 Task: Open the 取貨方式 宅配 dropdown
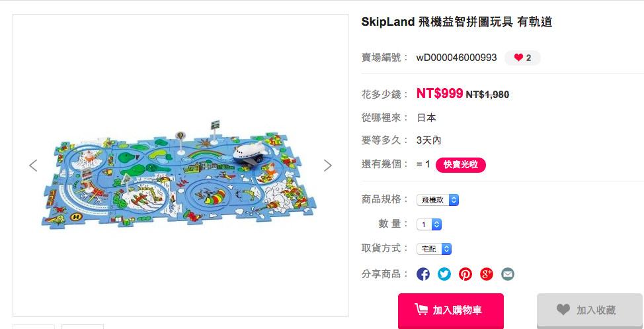click(434, 249)
